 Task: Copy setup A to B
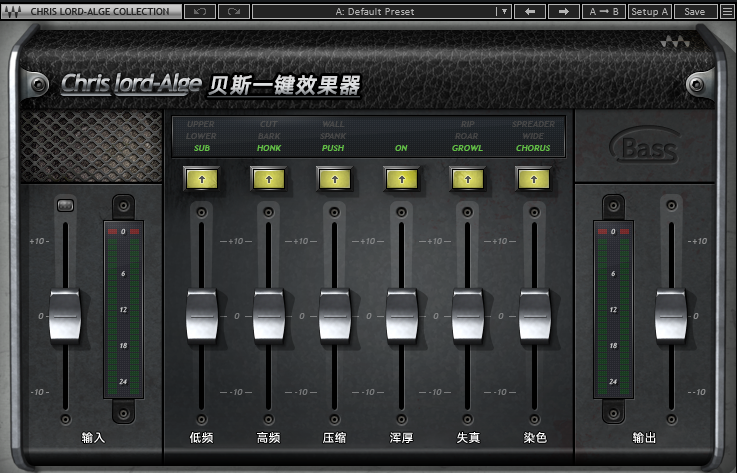[604, 12]
